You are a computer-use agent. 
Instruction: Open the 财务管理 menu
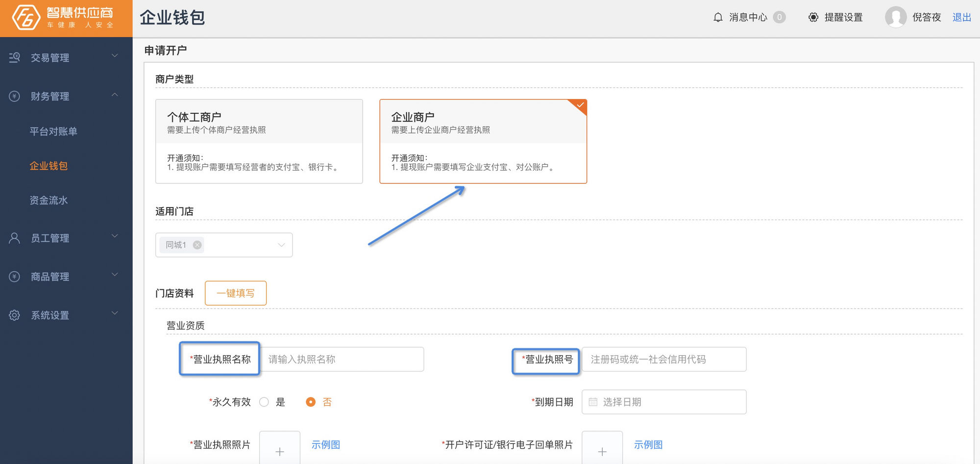tap(66, 96)
